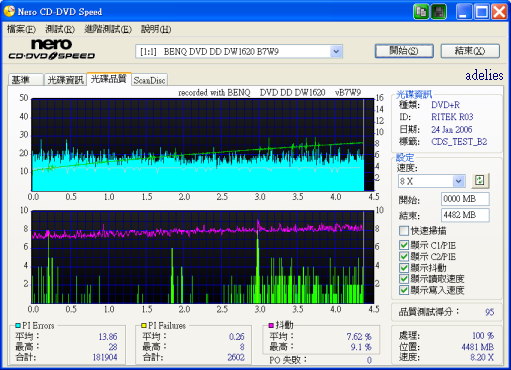Click the save floppy disk icon

439,12
